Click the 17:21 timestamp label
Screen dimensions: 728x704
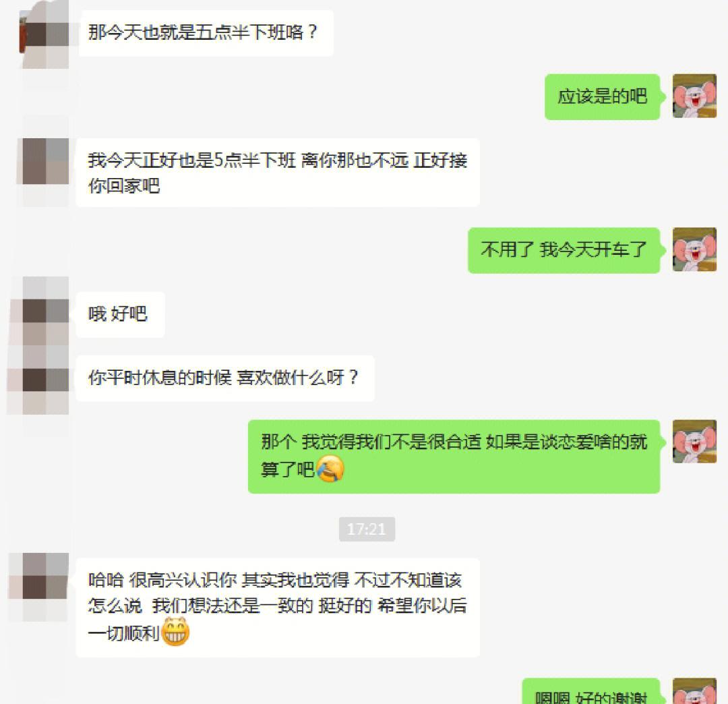coord(367,529)
